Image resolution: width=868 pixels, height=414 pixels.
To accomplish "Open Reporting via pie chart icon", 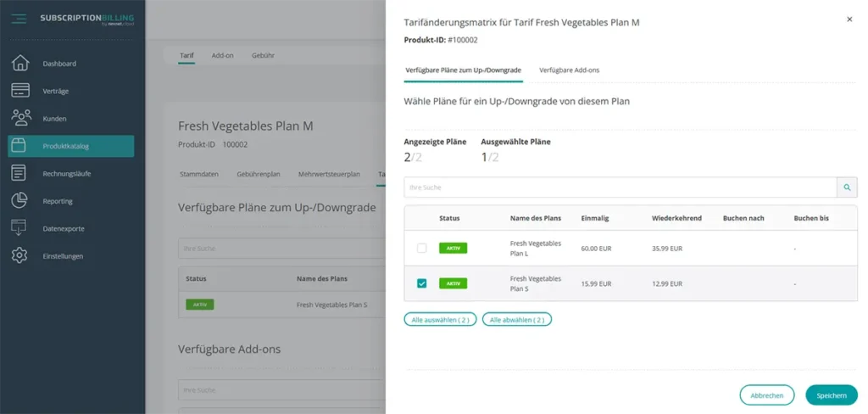I will (19, 201).
